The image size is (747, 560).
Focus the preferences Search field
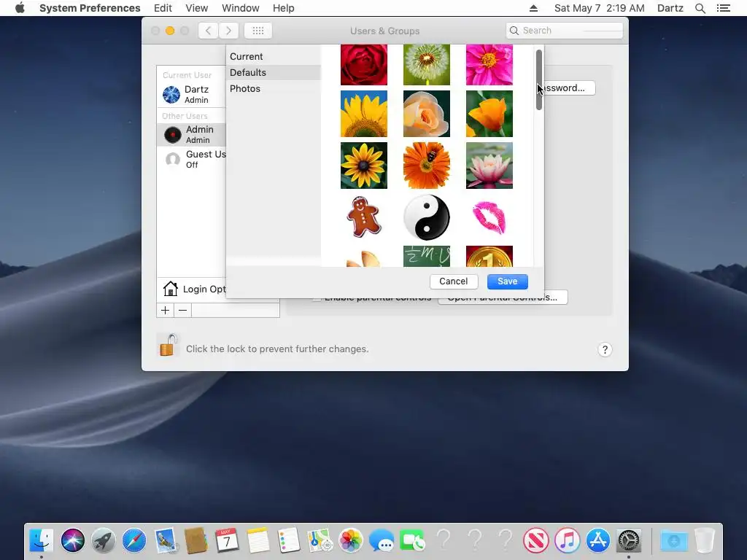click(565, 31)
